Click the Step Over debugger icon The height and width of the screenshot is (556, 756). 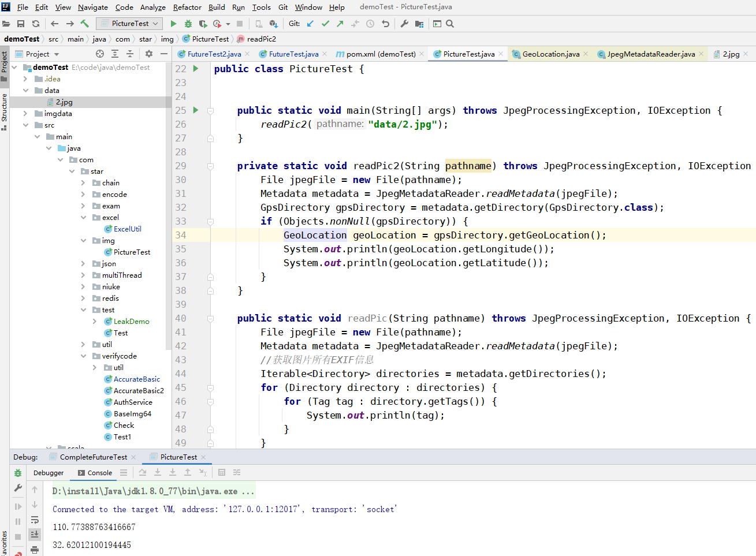pos(143,472)
